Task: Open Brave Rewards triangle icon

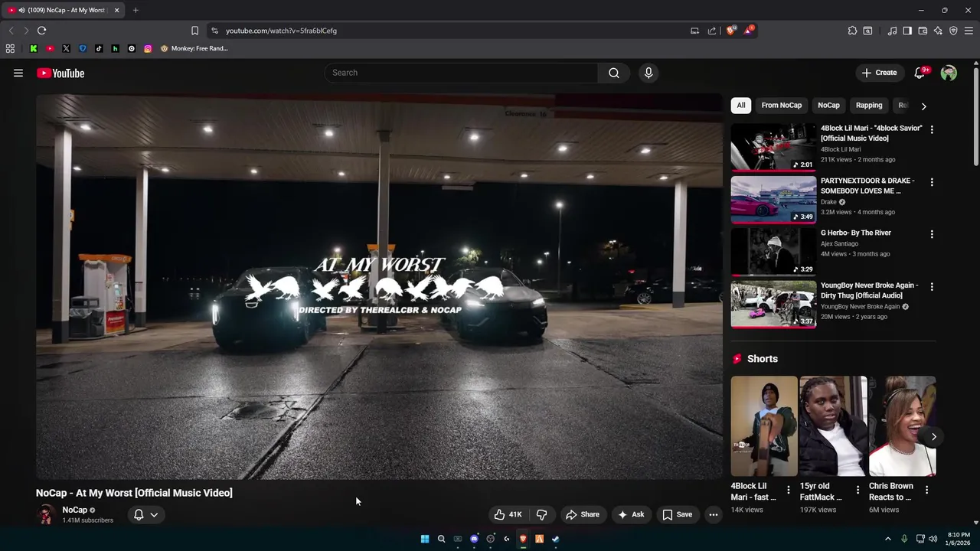Action: (x=749, y=31)
